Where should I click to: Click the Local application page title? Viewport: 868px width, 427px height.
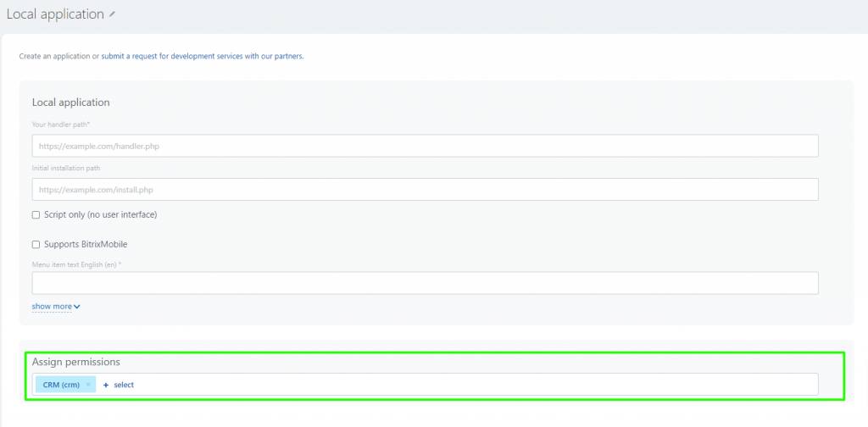(x=55, y=14)
